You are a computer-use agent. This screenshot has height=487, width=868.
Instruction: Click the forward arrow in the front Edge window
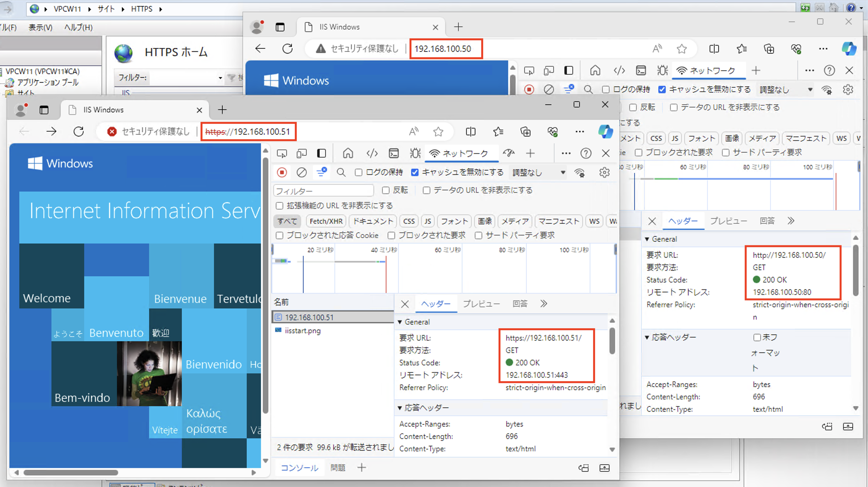pyautogui.click(x=51, y=131)
